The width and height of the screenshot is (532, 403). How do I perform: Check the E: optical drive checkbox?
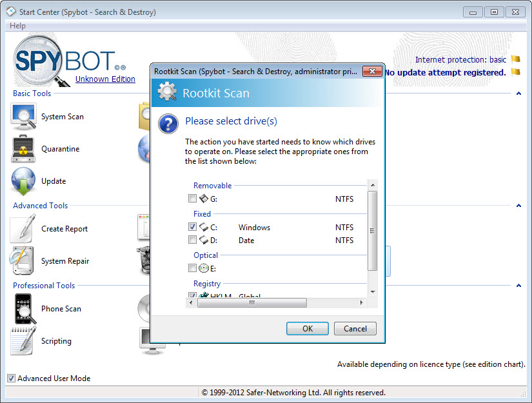[192, 268]
